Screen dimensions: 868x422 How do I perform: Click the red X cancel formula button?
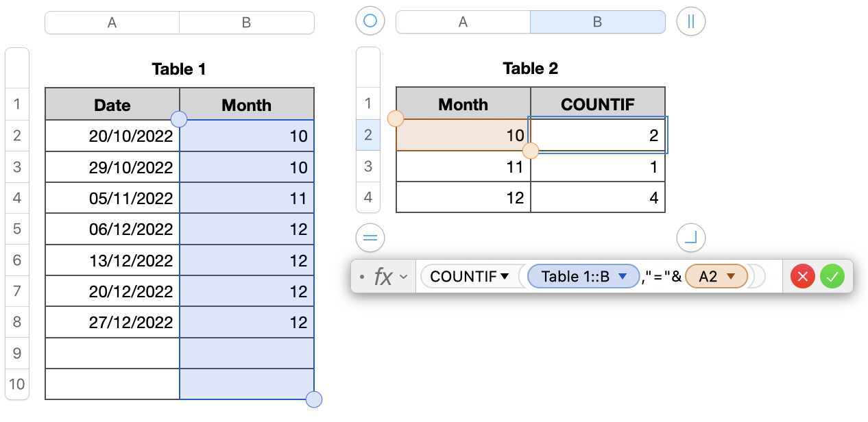(803, 277)
